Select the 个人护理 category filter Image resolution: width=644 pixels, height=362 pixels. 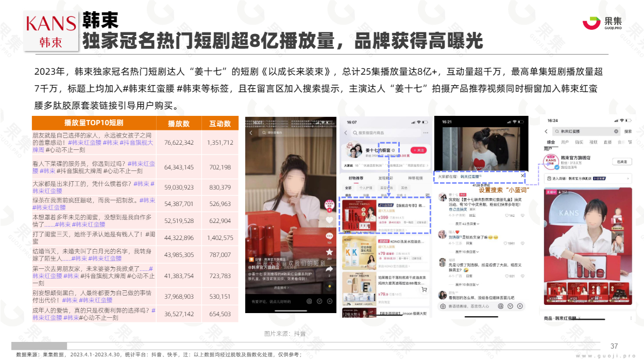(x=366, y=188)
